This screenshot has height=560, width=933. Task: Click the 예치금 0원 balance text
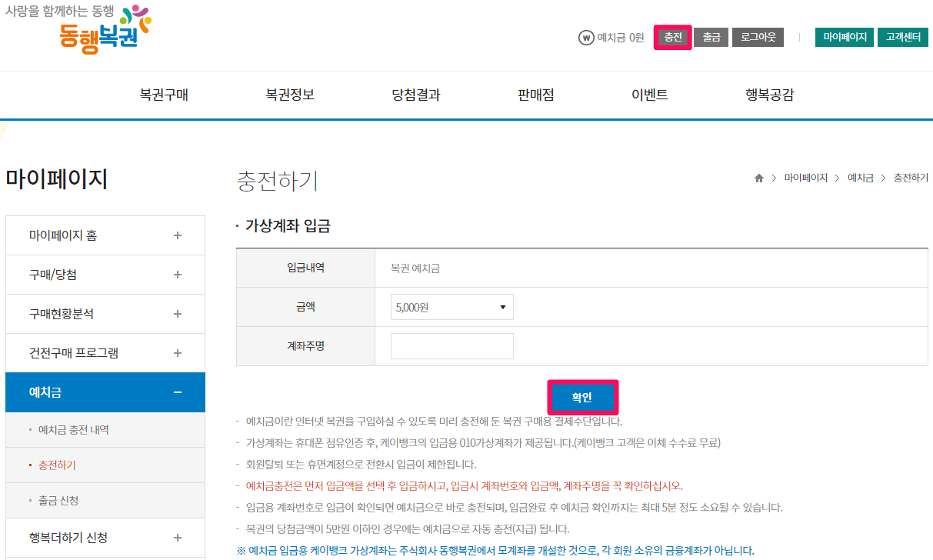[621, 37]
